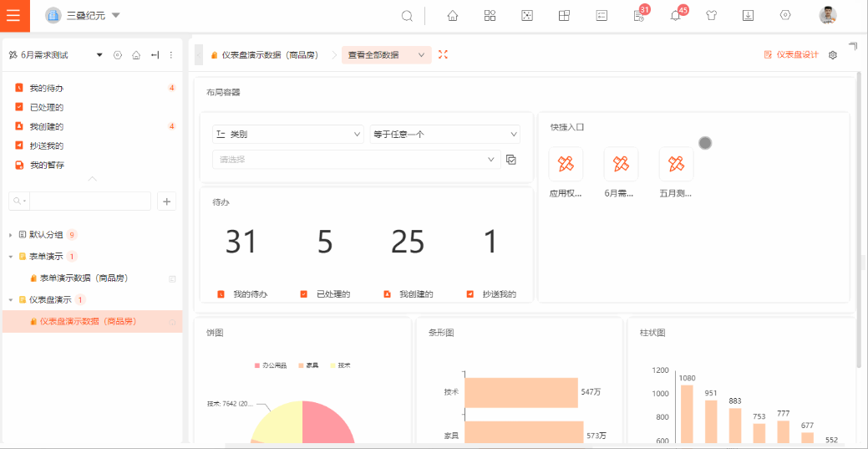Open notifications bell with badge 45
The width and height of the screenshot is (868, 449).
click(675, 16)
